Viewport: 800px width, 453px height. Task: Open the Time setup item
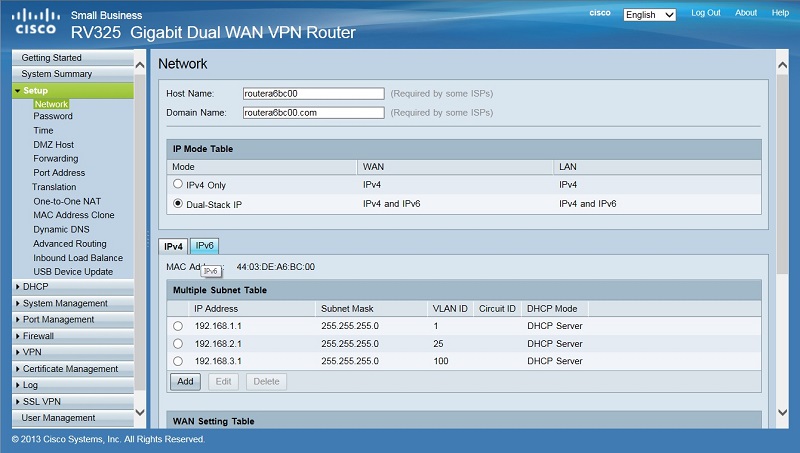[x=43, y=131]
